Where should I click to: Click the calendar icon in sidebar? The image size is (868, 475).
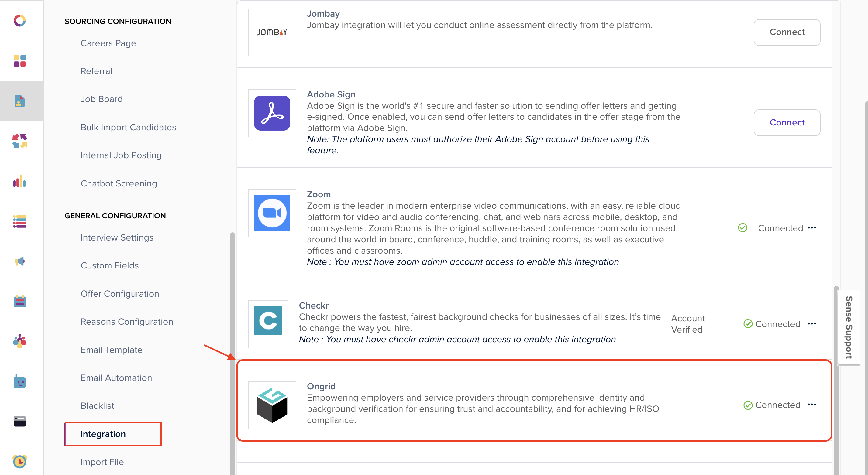coord(20,301)
